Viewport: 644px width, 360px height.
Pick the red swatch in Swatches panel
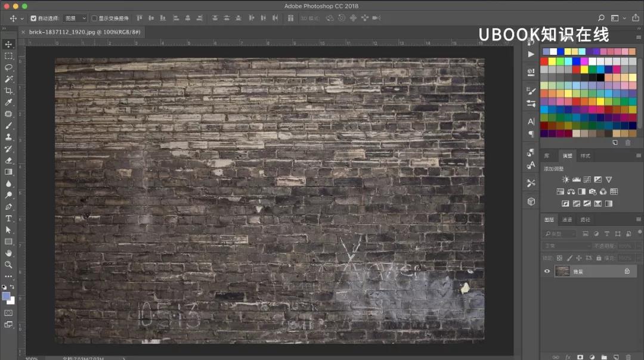(544, 61)
